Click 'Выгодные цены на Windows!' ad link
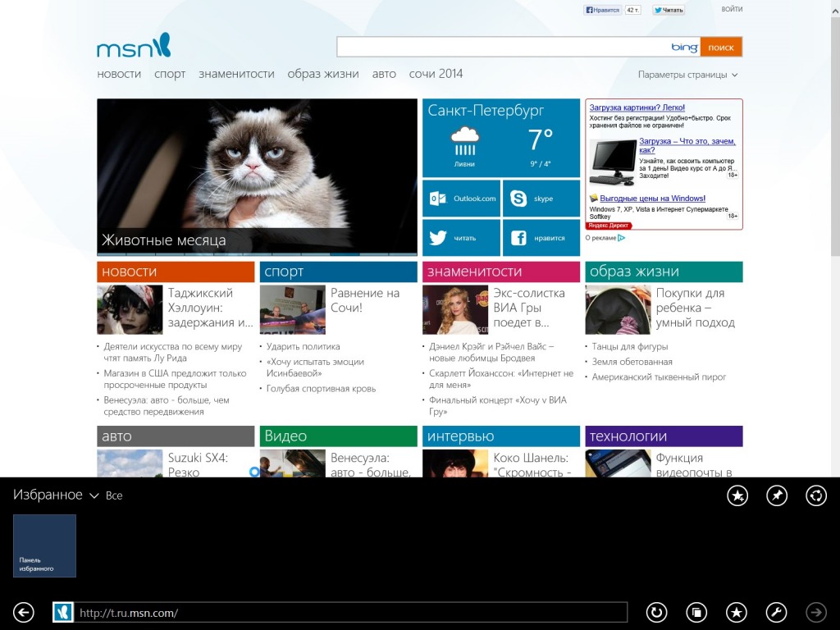Viewport: 840px width, 630px height. pos(652,199)
